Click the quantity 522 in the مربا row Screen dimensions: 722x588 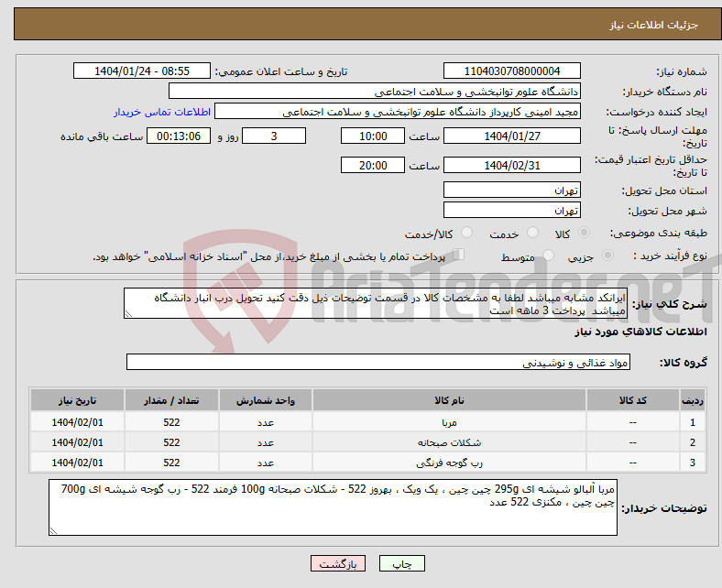click(x=171, y=422)
